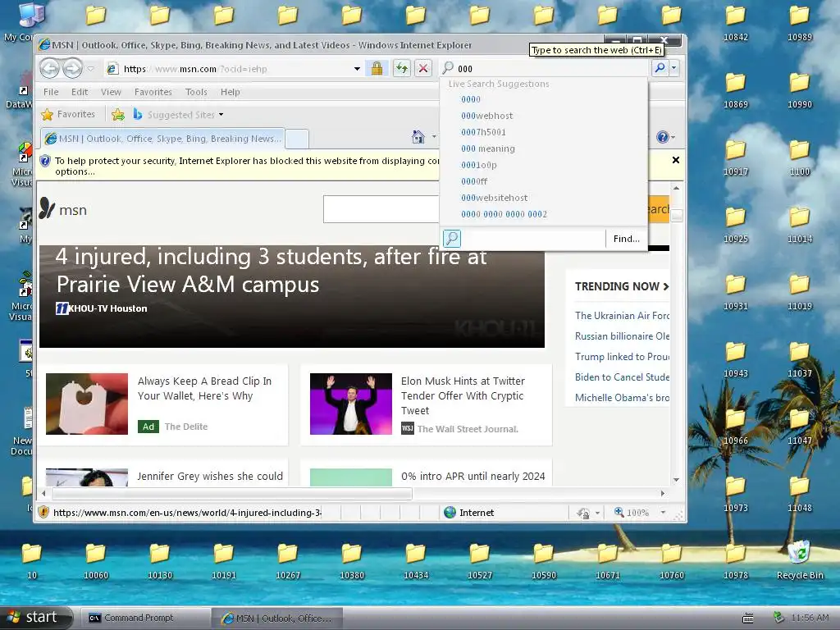Screen dimensions: 840x630
Task: Click the privacy report status bar icon
Action: click(x=583, y=514)
